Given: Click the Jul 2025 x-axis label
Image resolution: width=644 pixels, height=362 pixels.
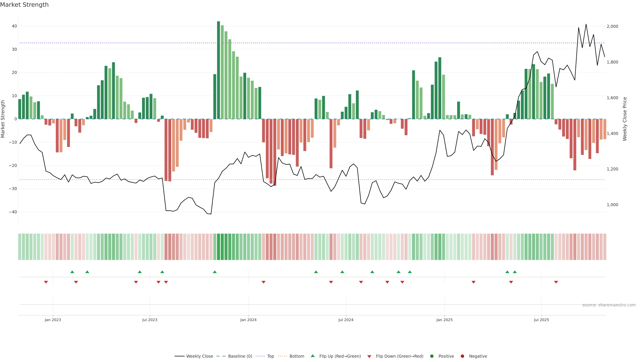Looking at the screenshot, I should (541, 320).
